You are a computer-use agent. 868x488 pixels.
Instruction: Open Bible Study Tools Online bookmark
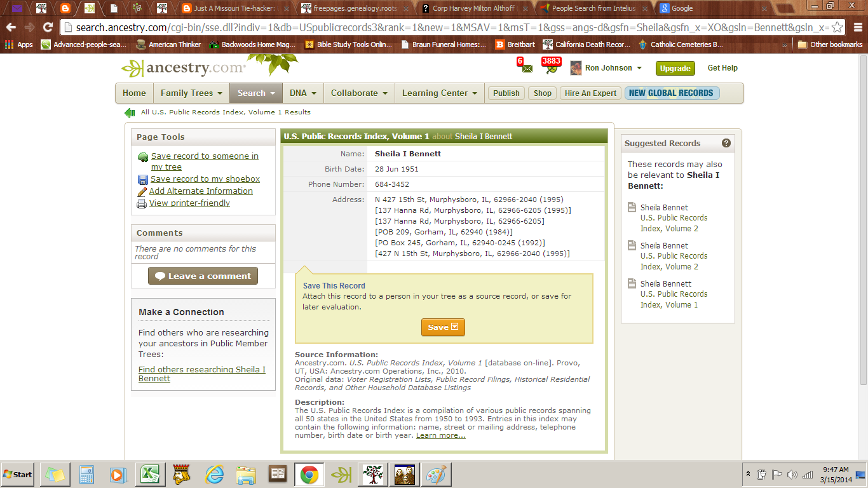348,44
